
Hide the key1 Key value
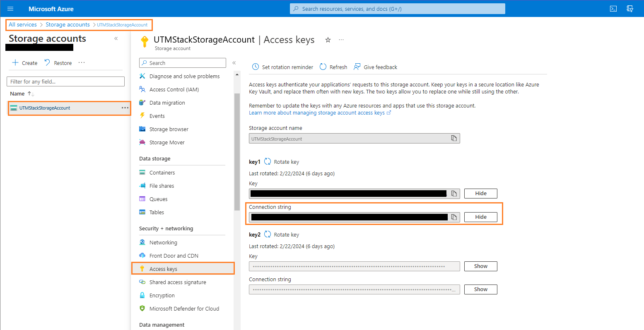481,193
